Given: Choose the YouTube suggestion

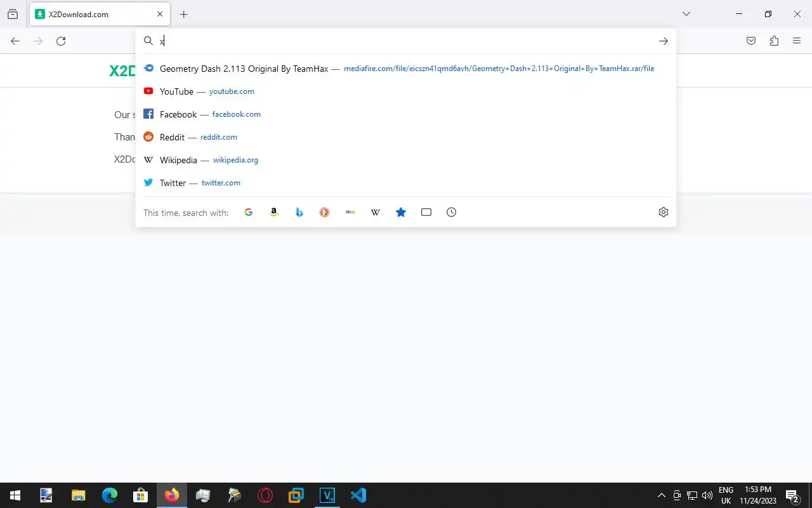Looking at the screenshot, I should pyautogui.click(x=406, y=91).
